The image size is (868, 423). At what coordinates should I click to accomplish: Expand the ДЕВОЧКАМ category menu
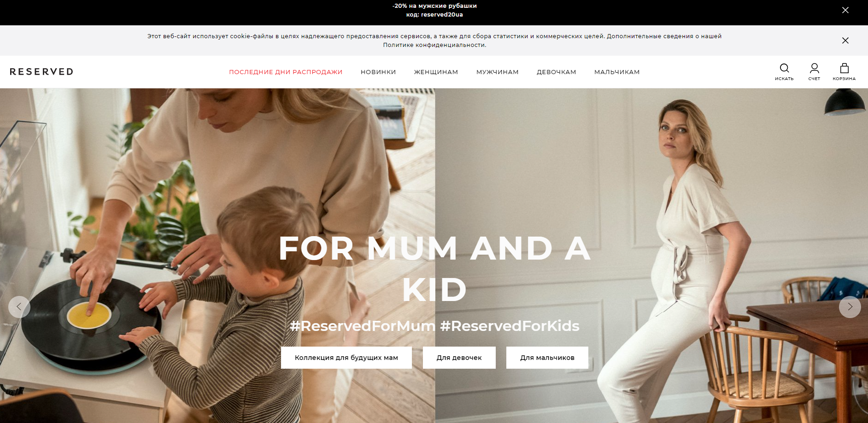click(556, 72)
